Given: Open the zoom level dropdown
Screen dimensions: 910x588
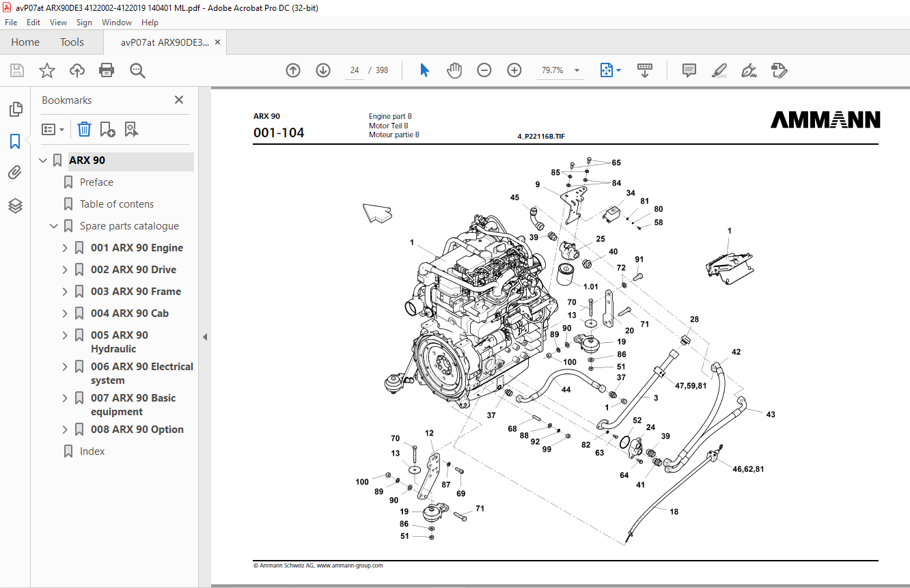Looking at the screenshot, I should [577, 70].
